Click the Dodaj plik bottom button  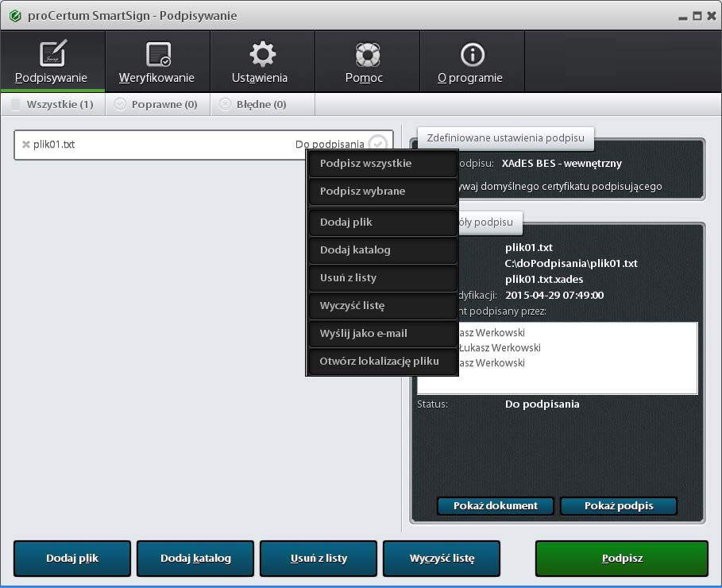[x=72, y=559]
